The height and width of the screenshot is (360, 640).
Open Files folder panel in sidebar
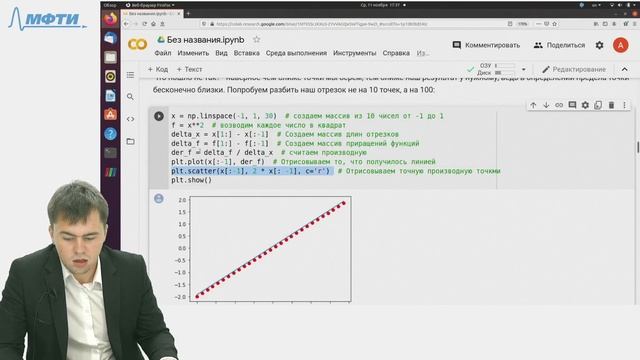click(130, 142)
